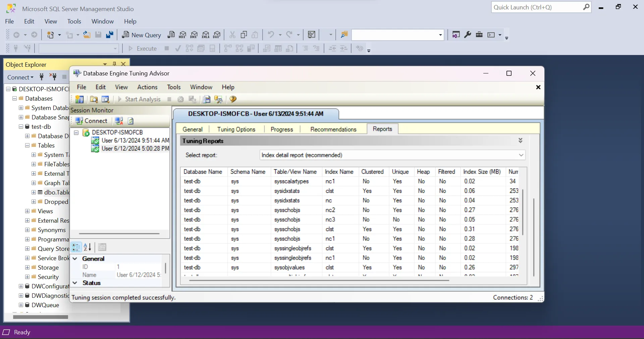This screenshot has width=644, height=339.
Task: Click Evaluate Recommendations icon in Tuning Advisor toolbar
Action: 207,99
